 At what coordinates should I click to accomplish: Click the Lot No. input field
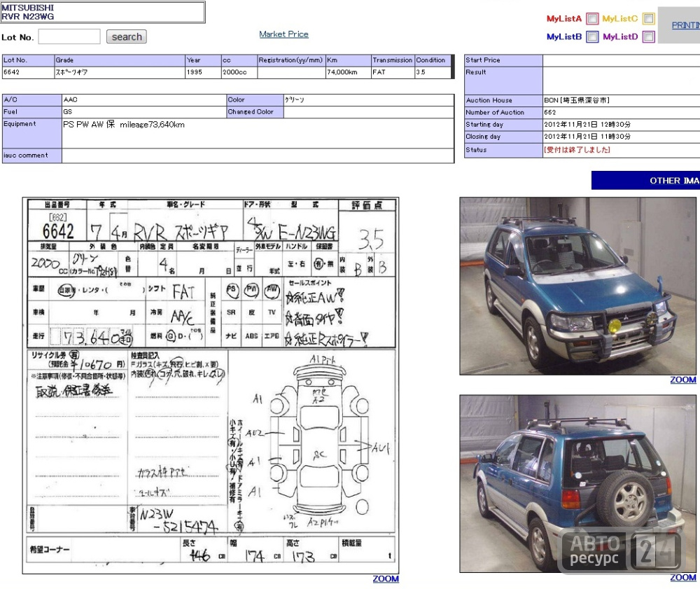[x=69, y=36]
